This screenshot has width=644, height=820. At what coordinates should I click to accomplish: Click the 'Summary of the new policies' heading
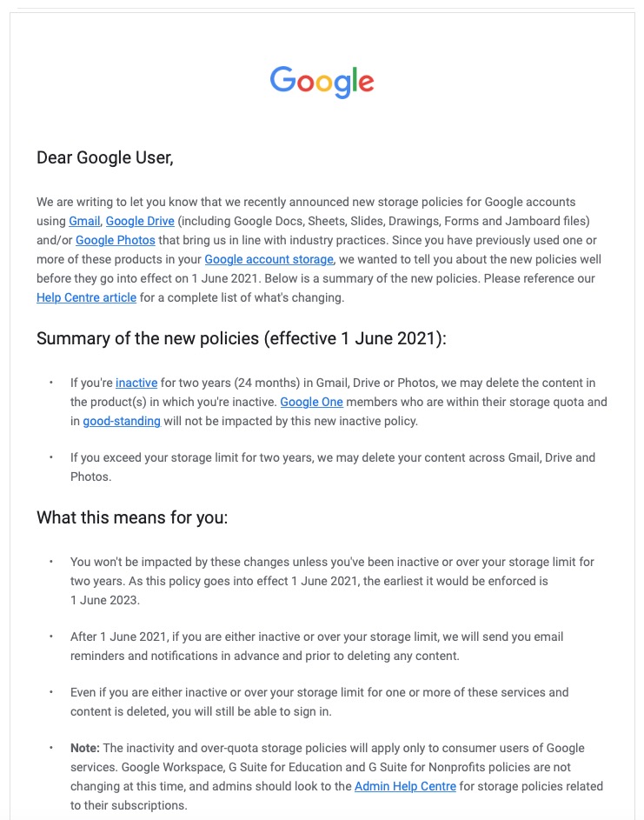click(x=241, y=338)
